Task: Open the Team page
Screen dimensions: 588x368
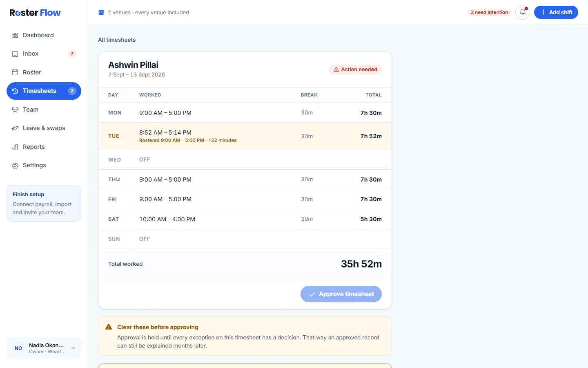Action: click(44, 110)
